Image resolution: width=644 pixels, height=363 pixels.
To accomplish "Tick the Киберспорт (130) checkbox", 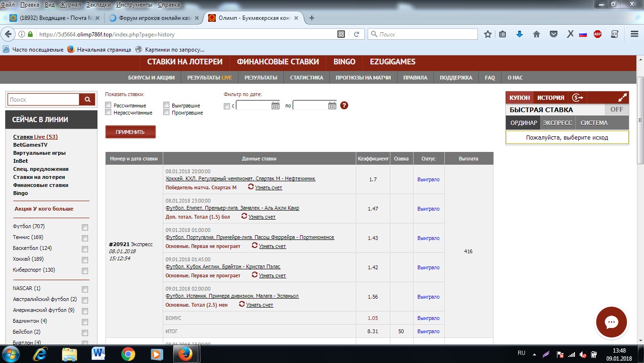I will click(x=85, y=271).
